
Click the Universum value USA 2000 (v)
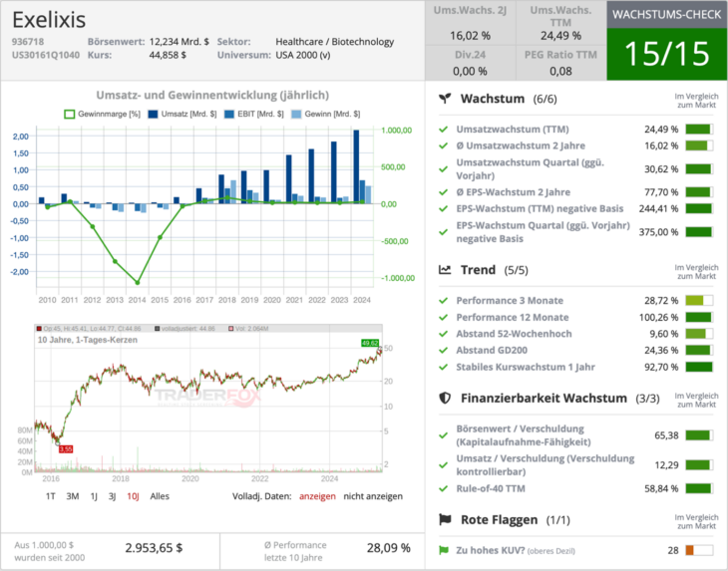pyautogui.click(x=303, y=55)
